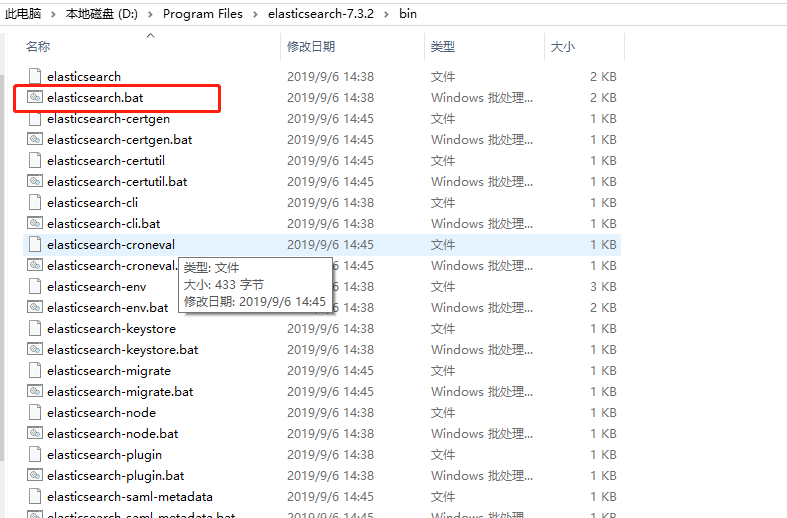Image resolution: width=787 pixels, height=518 pixels.
Task: Select elasticsearch-env.bat file name
Action: click(107, 308)
